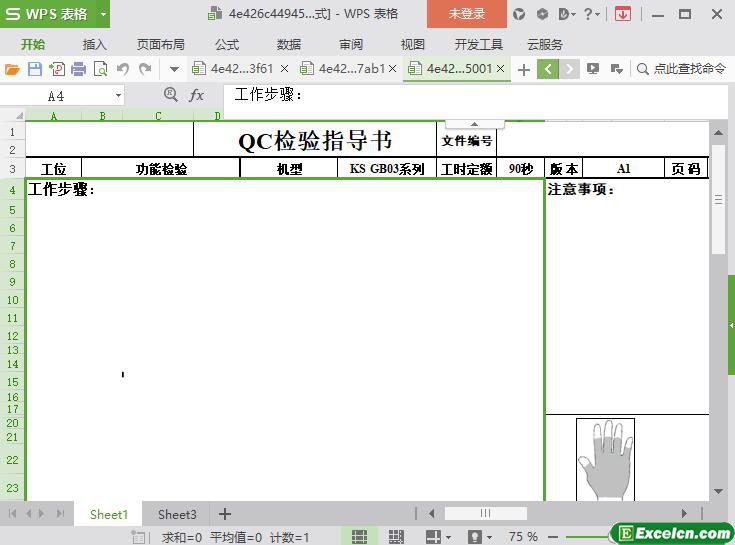This screenshot has height=545, width=735.
Task: Click the 75 % zoom level
Action: 523,537
